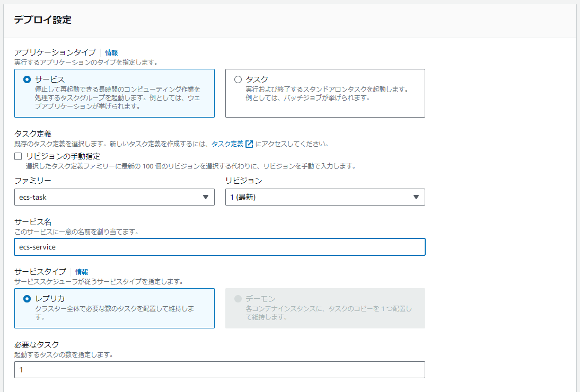580x392 pixels.
Task: Select the レプリカ service type radio button
Action: (x=27, y=299)
